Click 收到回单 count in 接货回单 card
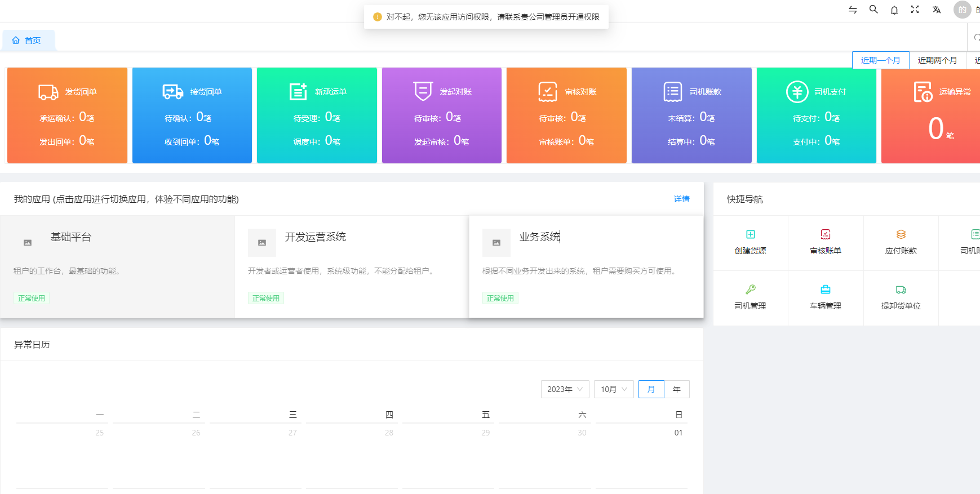980x494 pixels. coord(192,141)
